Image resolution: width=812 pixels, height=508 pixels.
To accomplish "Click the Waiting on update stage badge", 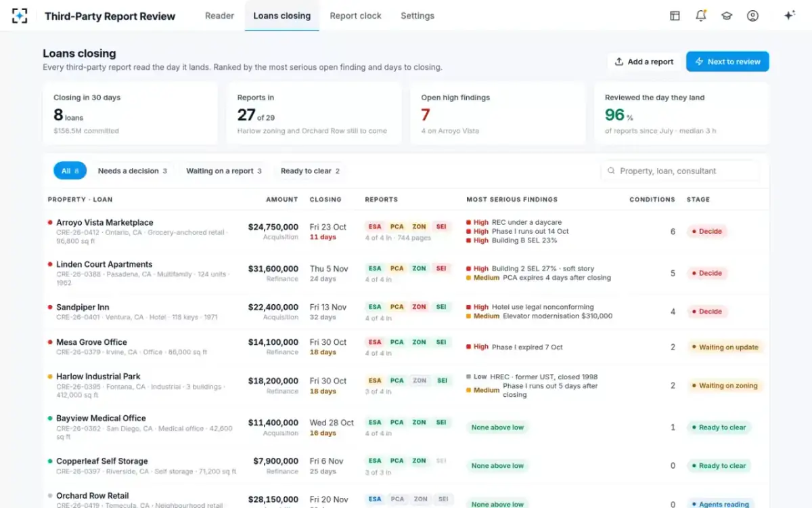I will pos(725,347).
